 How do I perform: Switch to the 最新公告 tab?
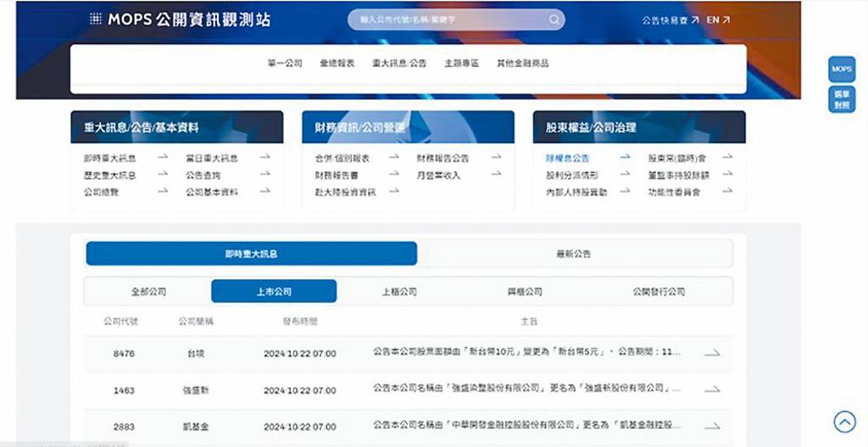tap(574, 254)
